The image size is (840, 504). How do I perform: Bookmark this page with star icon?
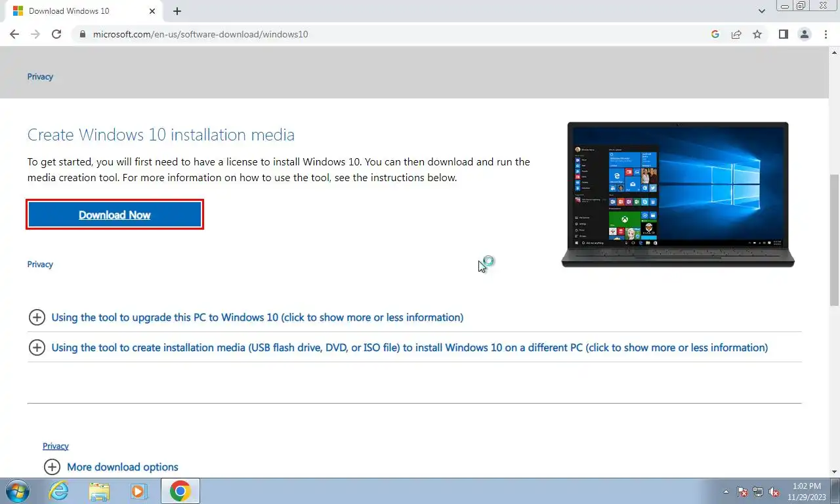click(757, 34)
